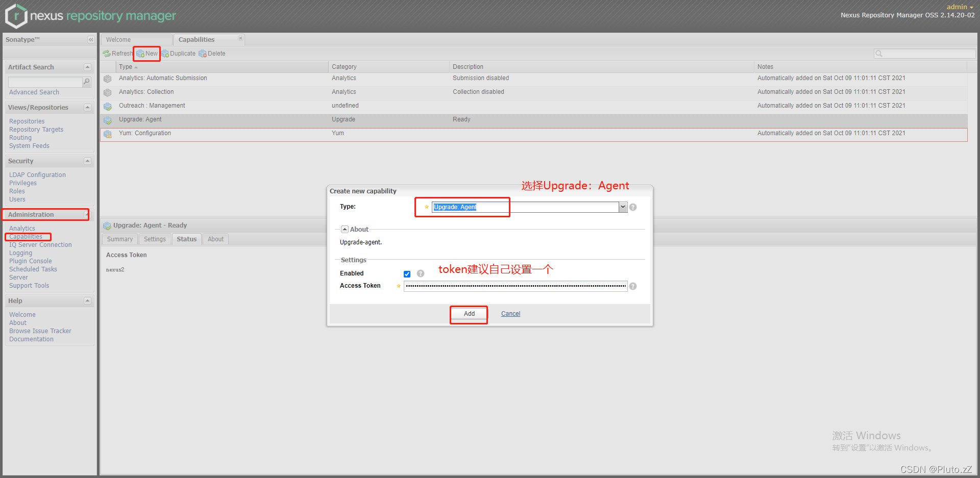This screenshot has height=478, width=980.
Task: Close the Capabilities tab
Action: pos(240,38)
